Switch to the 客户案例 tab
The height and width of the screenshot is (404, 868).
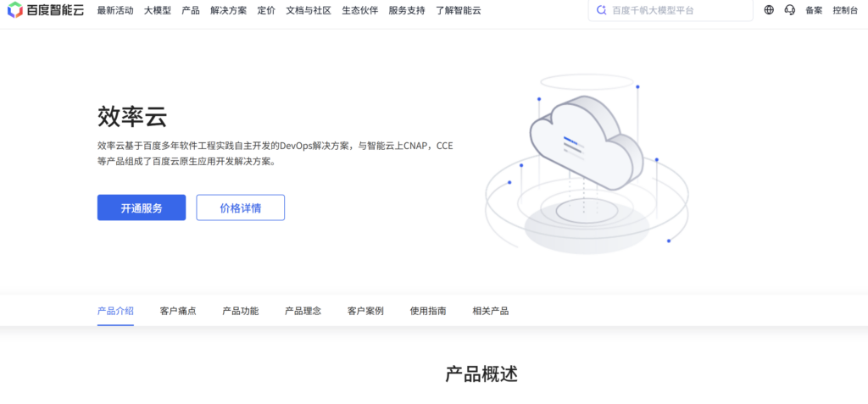click(366, 311)
